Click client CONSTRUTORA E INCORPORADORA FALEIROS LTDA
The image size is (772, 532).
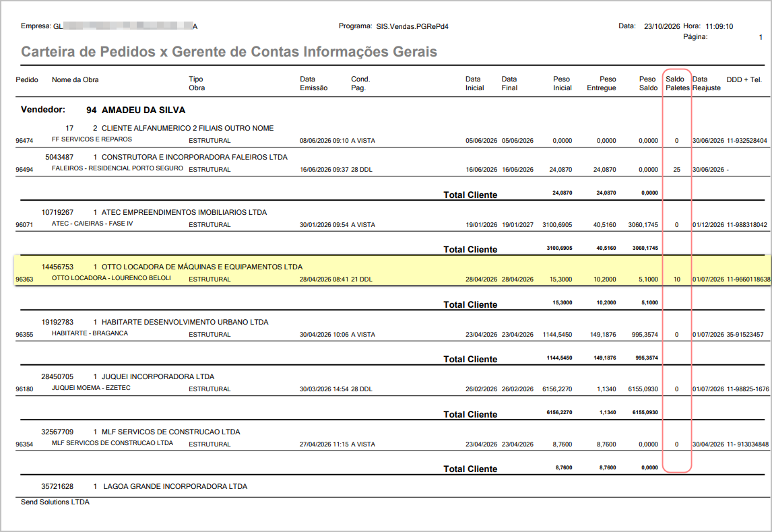195,157
